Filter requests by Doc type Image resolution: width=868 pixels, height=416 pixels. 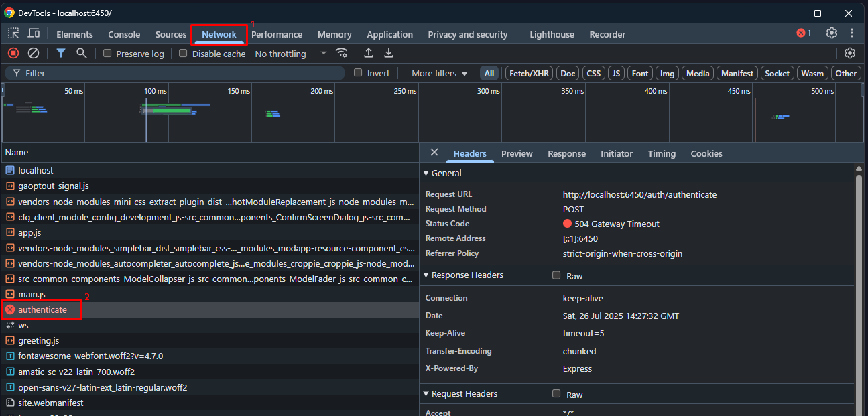click(x=568, y=73)
